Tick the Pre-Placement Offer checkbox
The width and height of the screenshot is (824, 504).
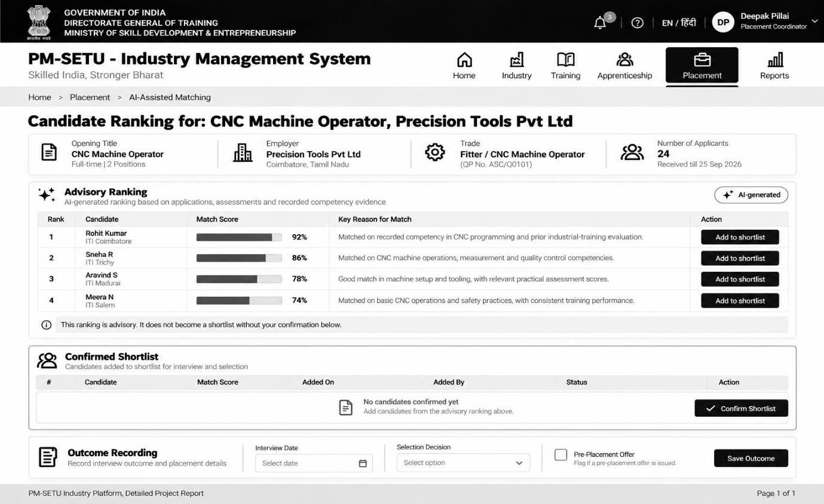[x=560, y=455]
